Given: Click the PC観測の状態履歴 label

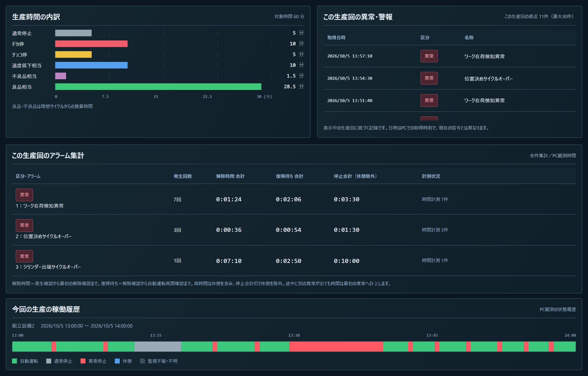Looking at the screenshot, I should click(x=558, y=309).
